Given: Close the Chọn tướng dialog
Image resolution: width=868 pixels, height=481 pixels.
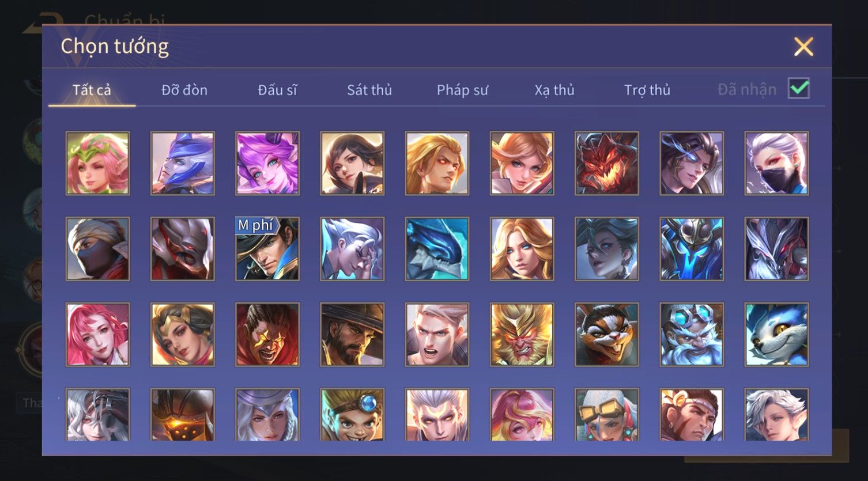Looking at the screenshot, I should click(x=803, y=47).
